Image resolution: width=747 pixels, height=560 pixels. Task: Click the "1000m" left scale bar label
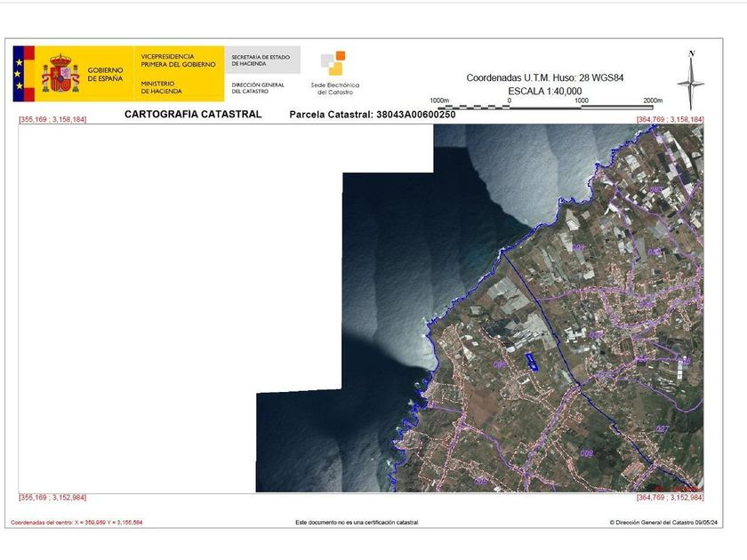point(439,100)
